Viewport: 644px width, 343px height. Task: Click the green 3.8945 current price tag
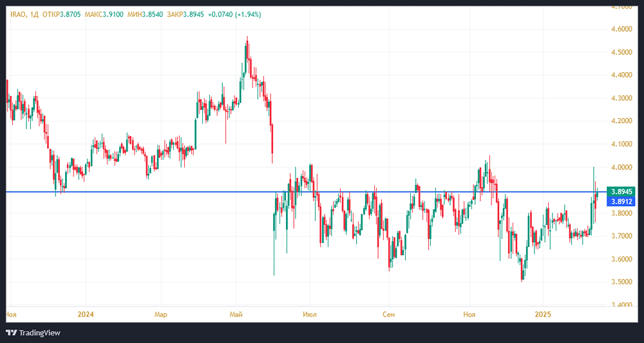click(622, 192)
